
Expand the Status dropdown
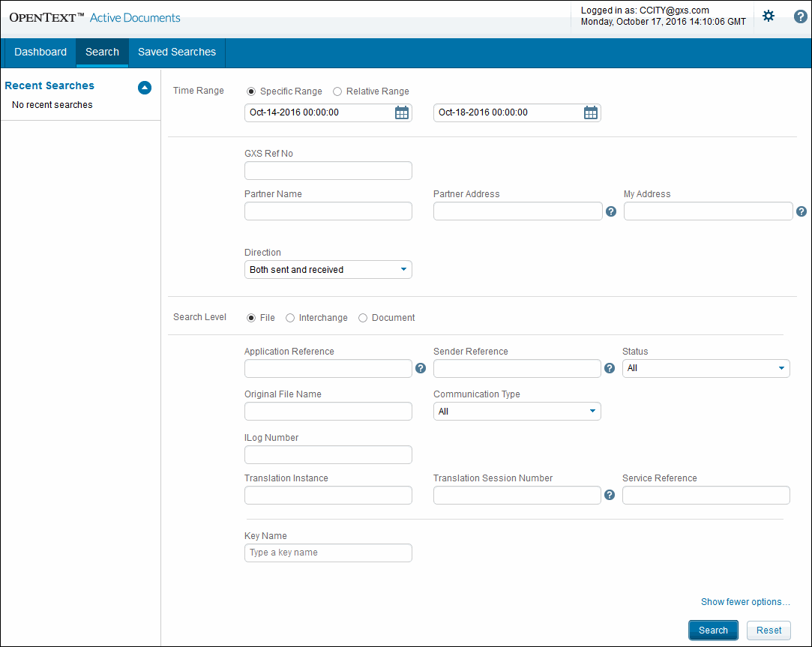pos(706,368)
